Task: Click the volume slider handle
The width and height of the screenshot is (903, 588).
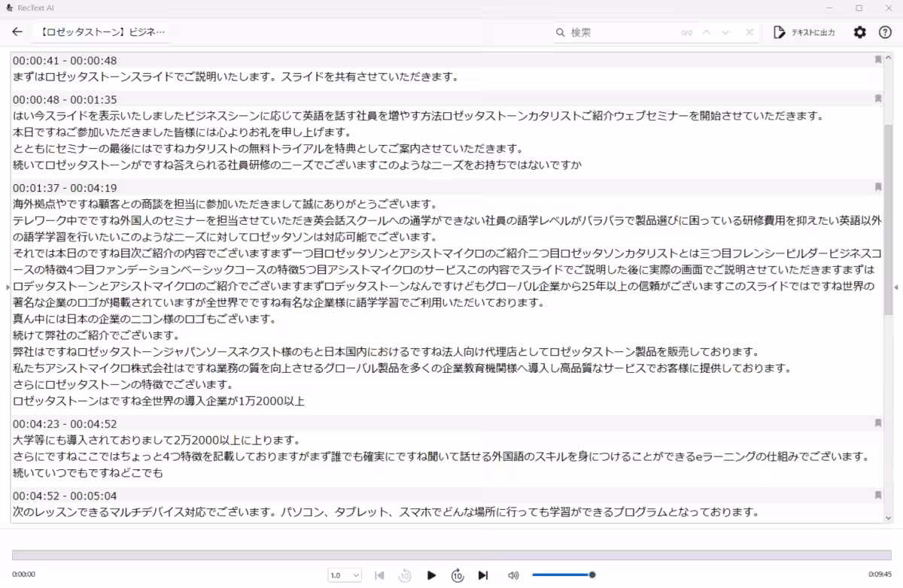Action: (x=592, y=575)
